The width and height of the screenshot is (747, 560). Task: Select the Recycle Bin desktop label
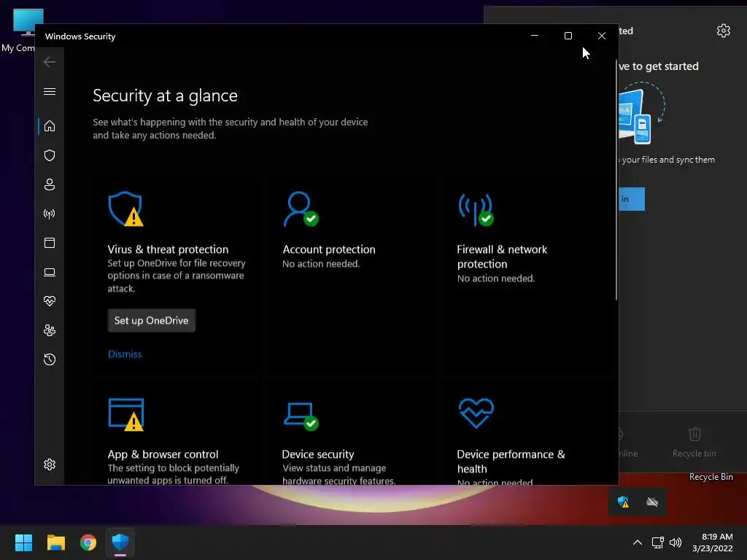pos(711,477)
